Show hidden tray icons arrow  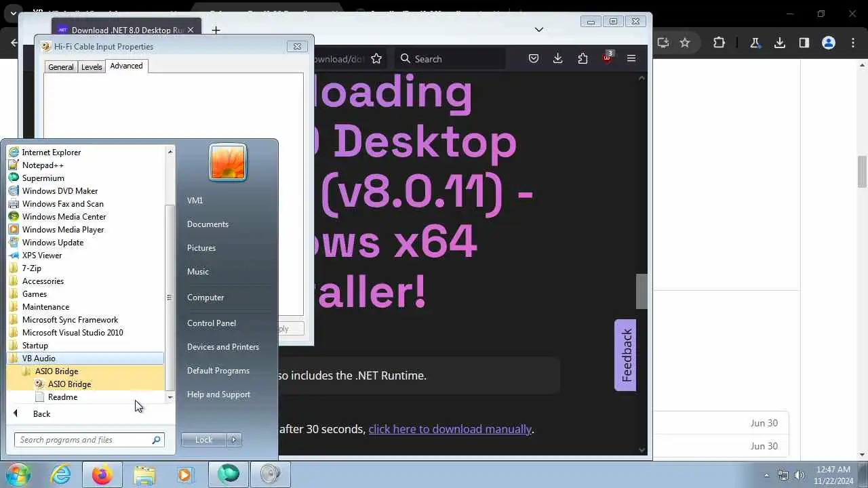coord(767,475)
